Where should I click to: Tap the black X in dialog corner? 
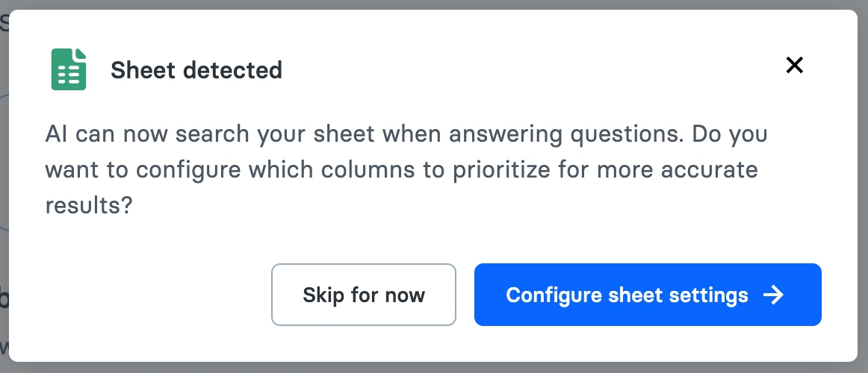[x=794, y=66]
